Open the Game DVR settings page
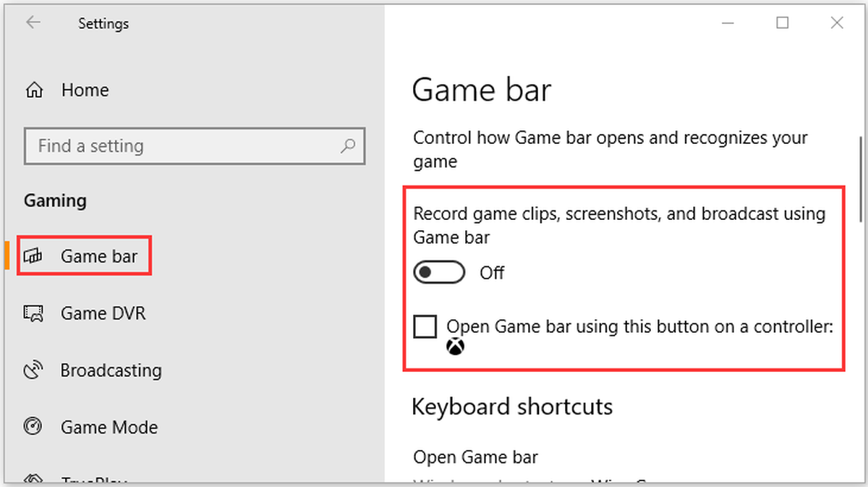The image size is (868, 487). coord(103,313)
